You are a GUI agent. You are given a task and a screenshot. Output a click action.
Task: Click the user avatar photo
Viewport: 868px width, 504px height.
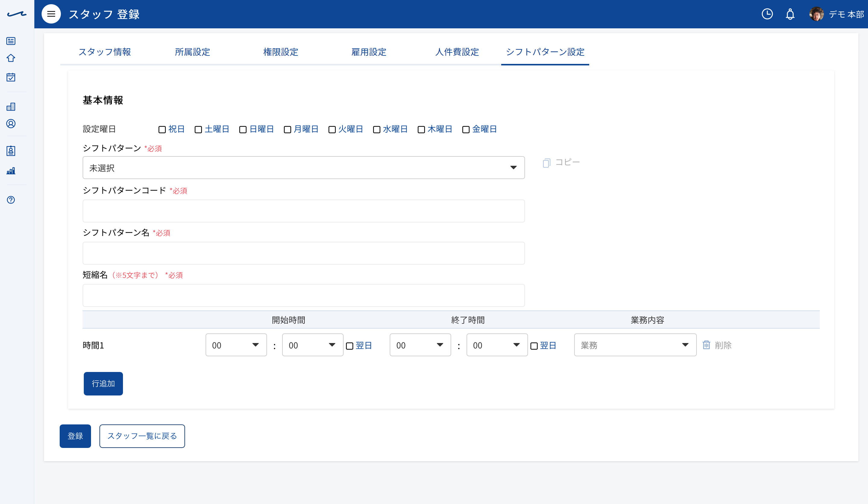pos(816,14)
